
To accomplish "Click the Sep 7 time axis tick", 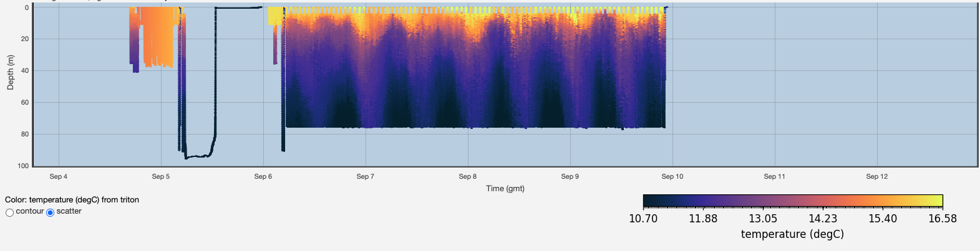I will [x=366, y=176].
